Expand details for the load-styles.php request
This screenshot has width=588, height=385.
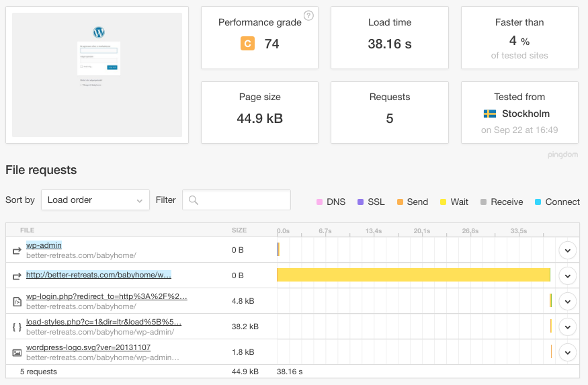(x=568, y=327)
